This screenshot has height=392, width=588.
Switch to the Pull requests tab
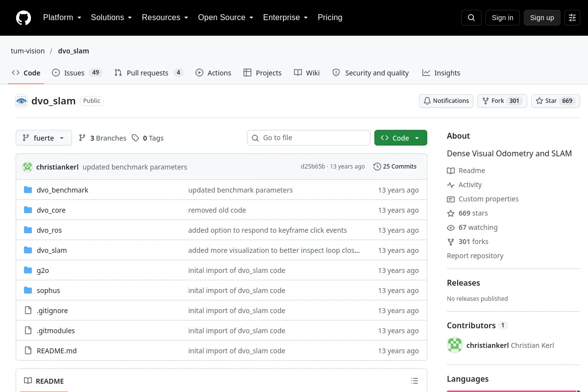point(148,73)
